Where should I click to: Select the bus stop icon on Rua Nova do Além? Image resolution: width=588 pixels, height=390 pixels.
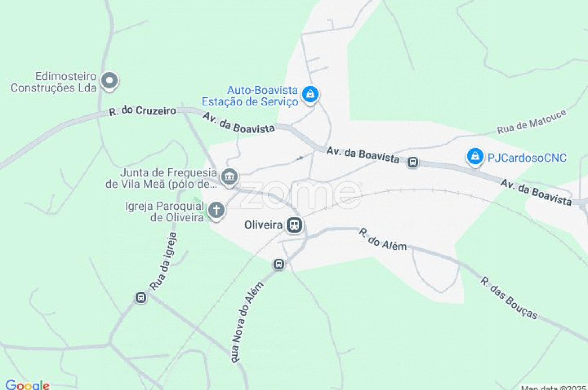tap(279, 264)
